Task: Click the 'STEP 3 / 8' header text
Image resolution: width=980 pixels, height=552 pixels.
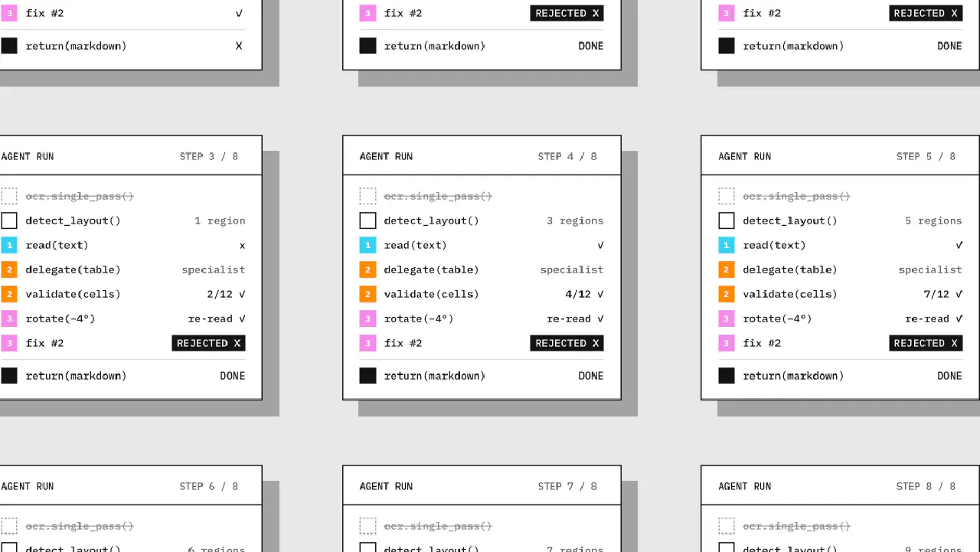Action: (209, 156)
